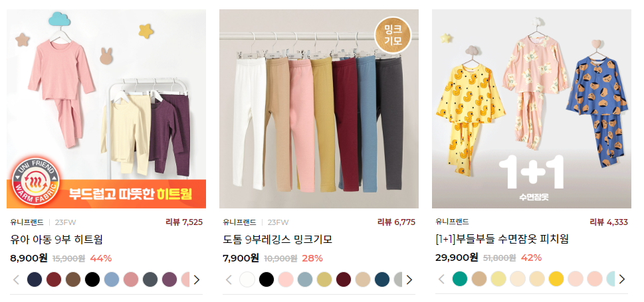The width and height of the screenshot is (644, 302).
Task: Show previous colors for 수면잠옷 피치웜
Action: (441, 279)
